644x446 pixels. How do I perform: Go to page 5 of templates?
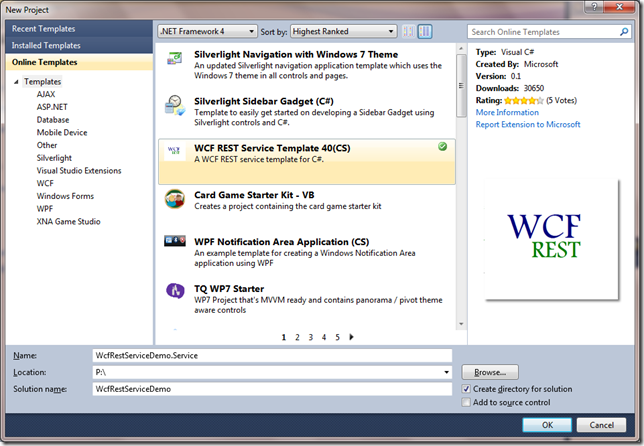338,337
